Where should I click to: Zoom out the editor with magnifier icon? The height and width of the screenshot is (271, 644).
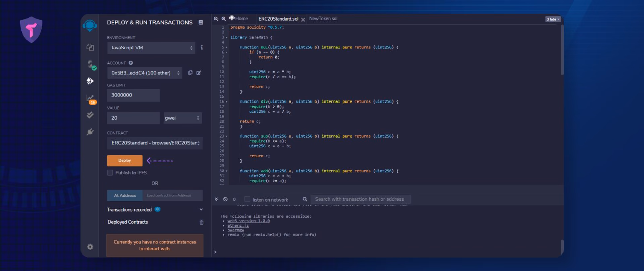tap(216, 19)
